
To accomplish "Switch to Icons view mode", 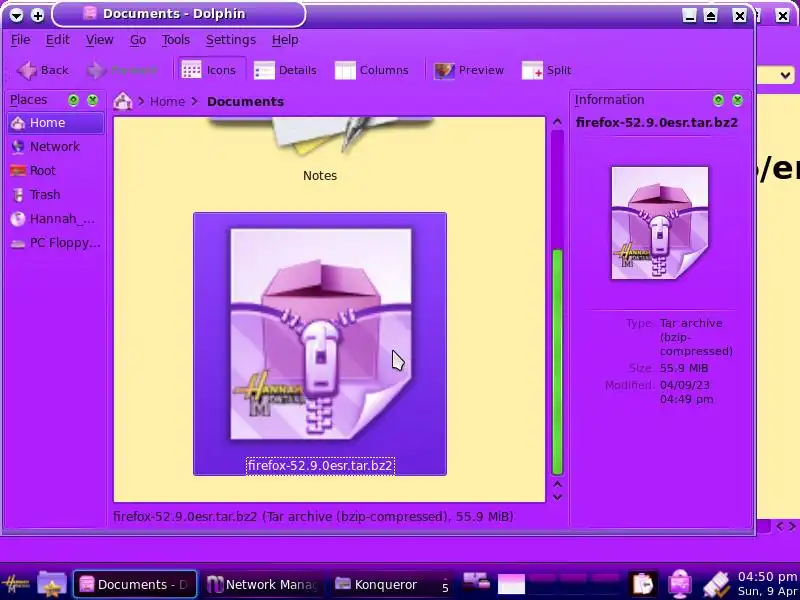I will coord(210,70).
